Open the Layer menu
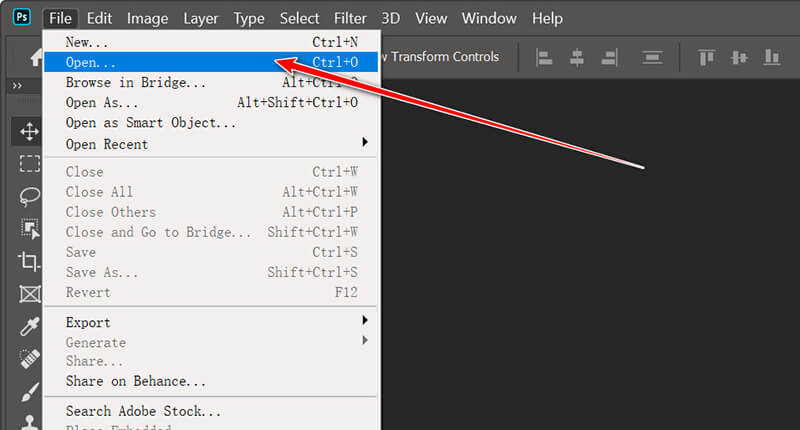The height and width of the screenshot is (430, 800). point(201,19)
